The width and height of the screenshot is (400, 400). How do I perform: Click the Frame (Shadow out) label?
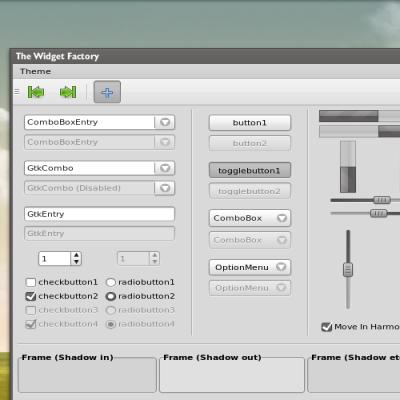(x=212, y=358)
